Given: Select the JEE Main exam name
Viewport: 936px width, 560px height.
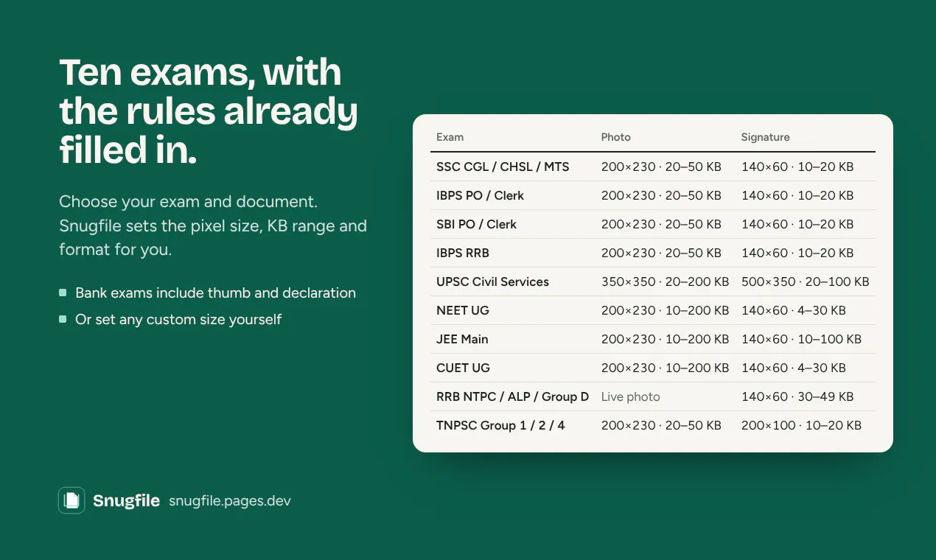Looking at the screenshot, I should pos(462,339).
